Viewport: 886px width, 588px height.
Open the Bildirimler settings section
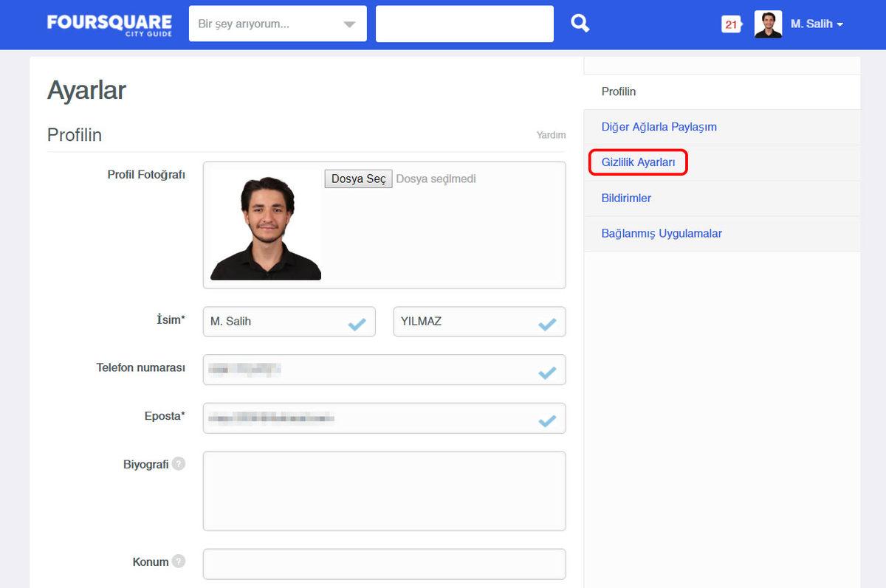click(x=626, y=198)
